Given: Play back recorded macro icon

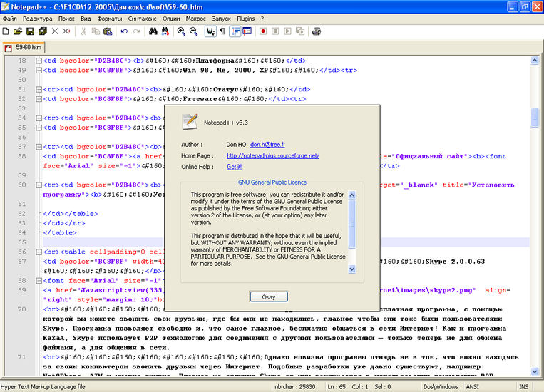Looking at the screenshot, I should tap(287, 31).
